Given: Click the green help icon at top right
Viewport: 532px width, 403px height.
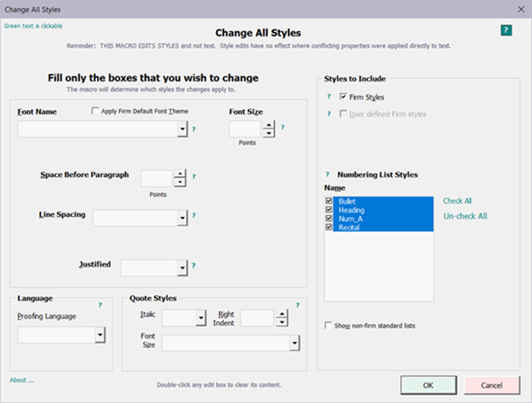Looking at the screenshot, I should [x=505, y=30].
